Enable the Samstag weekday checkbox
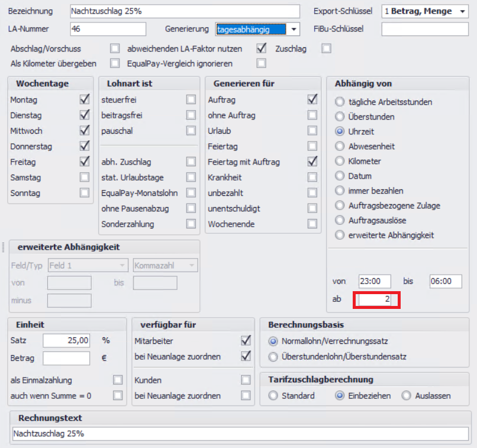 [x=85, y=177]
